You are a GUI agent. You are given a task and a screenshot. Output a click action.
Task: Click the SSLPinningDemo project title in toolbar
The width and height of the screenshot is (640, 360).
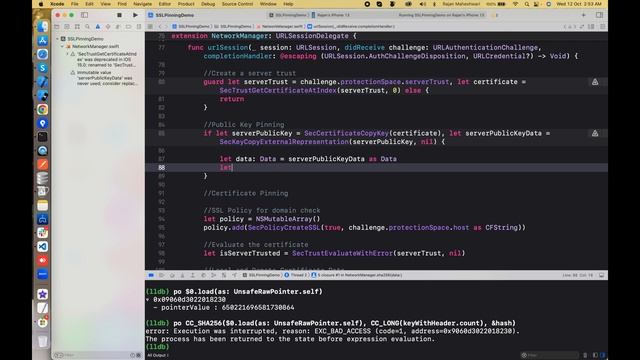(x=175, y=15)
